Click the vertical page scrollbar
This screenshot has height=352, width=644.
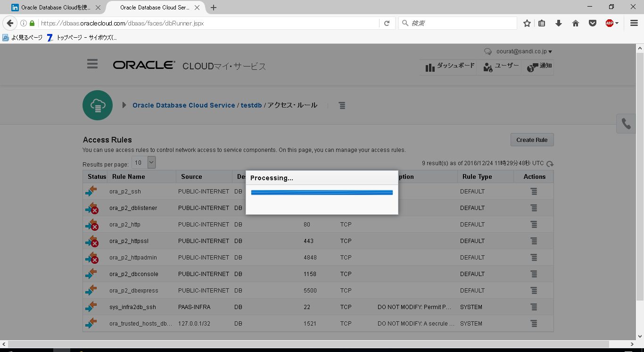(x=640, y=176)
